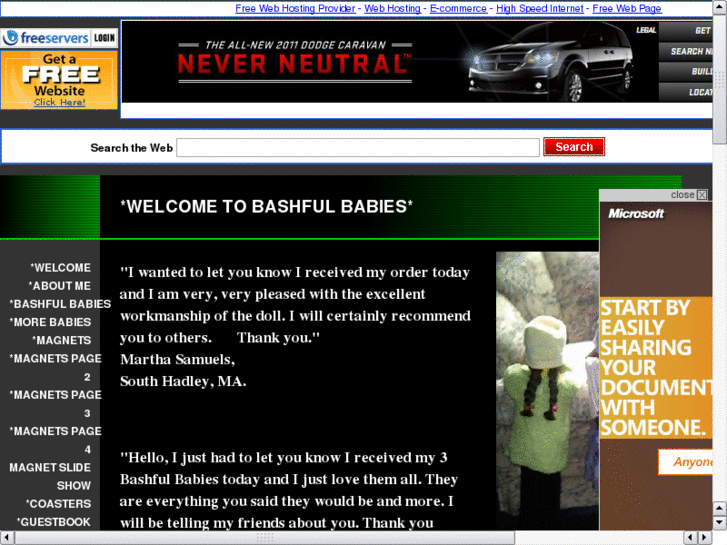Screen dimensions: 727x545
Task: Open the *MAGNETS PAGE 3 menu item
Action: 55,404
